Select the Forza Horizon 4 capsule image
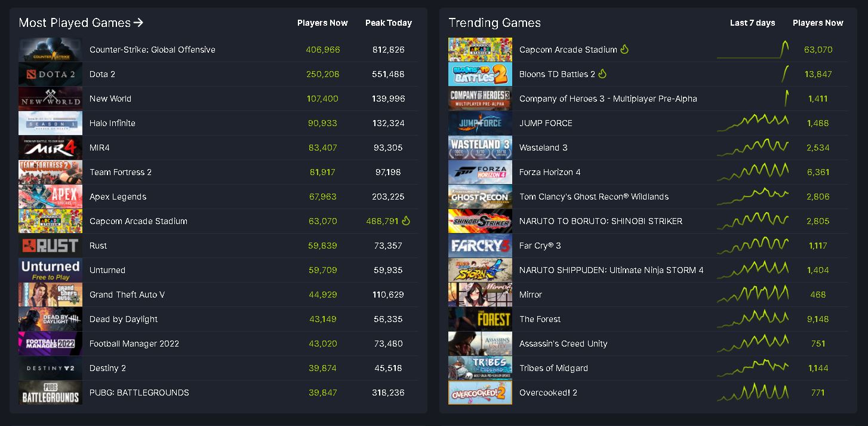This screenshot has width=868, height=426. pos(480,172)
